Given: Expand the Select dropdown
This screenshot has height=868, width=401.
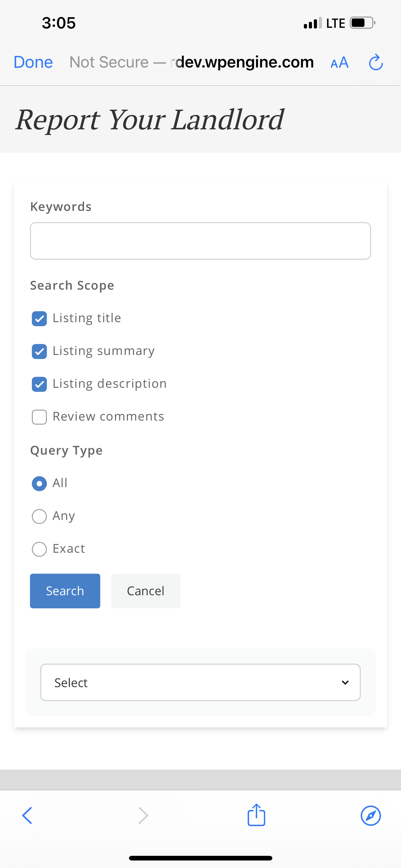Looking at the screenshot, I should [x=200, y=682].
